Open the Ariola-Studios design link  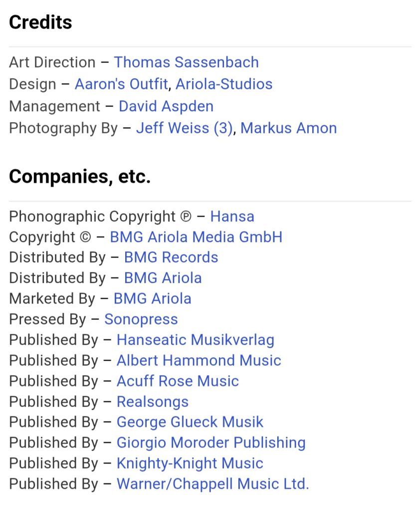224,84
